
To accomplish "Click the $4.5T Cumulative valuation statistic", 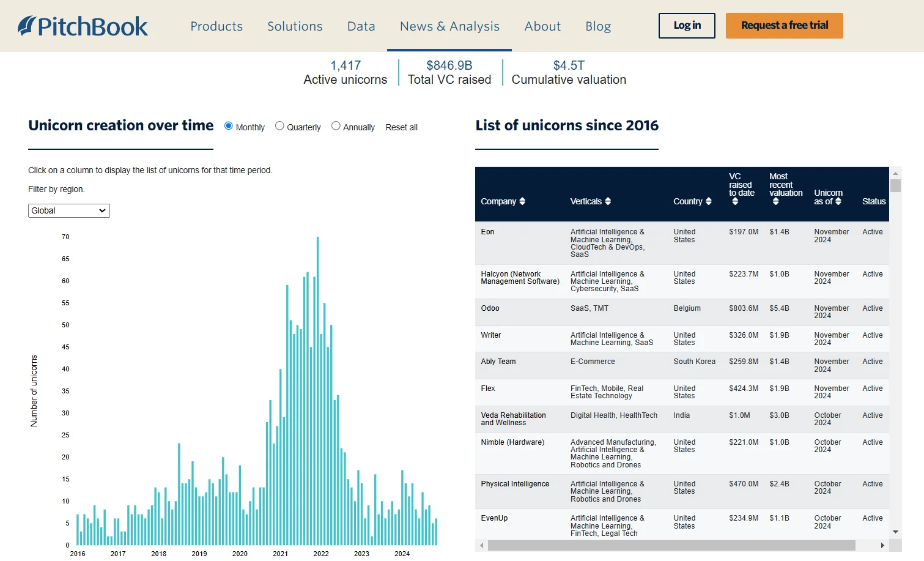I will click(x=569, y=72).
